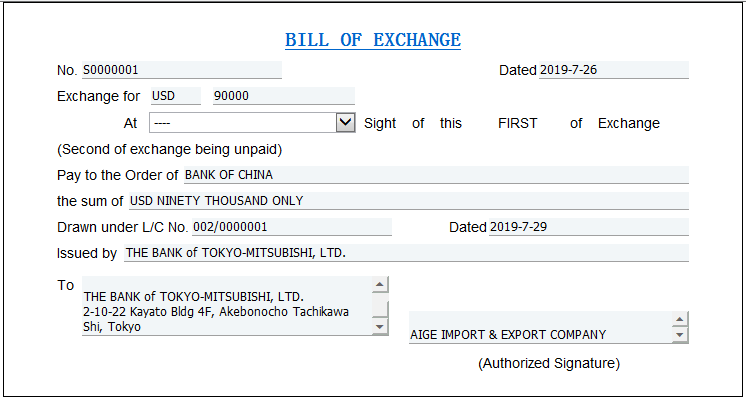This screenshot has width=746, height=401.
Task: Click the USD currency field
Action: pyautogui.click(x=175, y=96)
